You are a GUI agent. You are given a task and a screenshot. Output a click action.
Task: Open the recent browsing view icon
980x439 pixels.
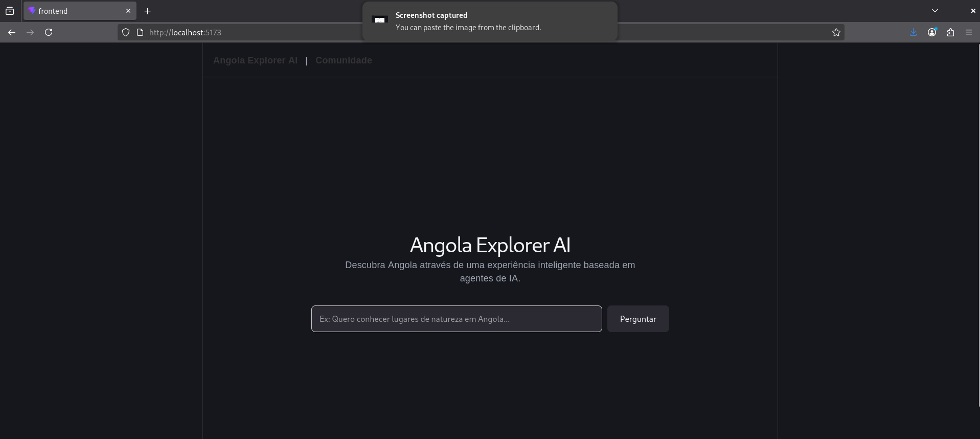(x=10, y=11)
